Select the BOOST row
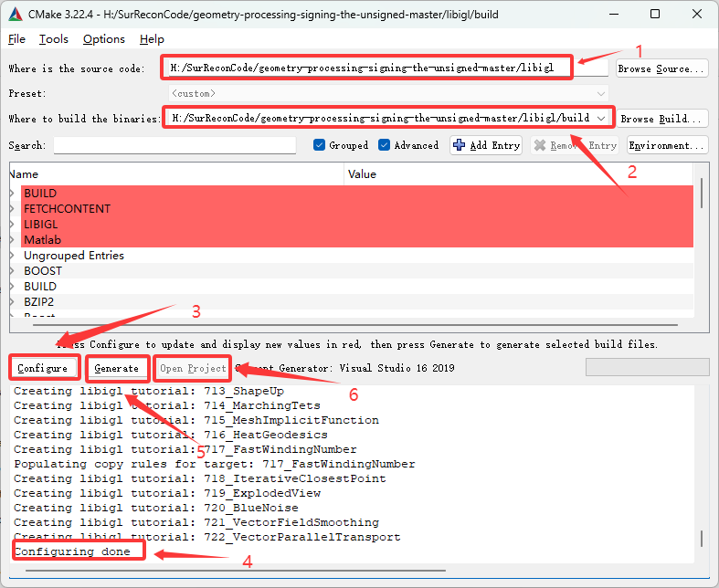Screen dimensions: 719x588 [351, 271]
